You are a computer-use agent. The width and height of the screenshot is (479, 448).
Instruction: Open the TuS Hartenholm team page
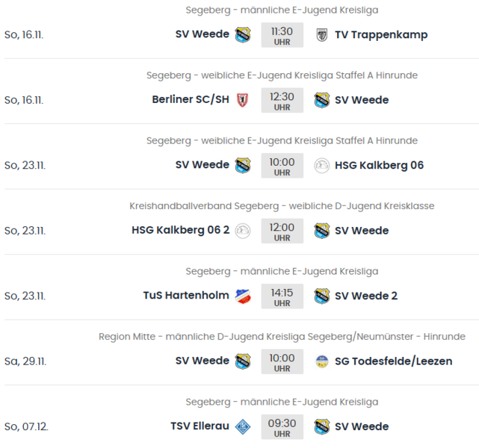tap(186, 296)
